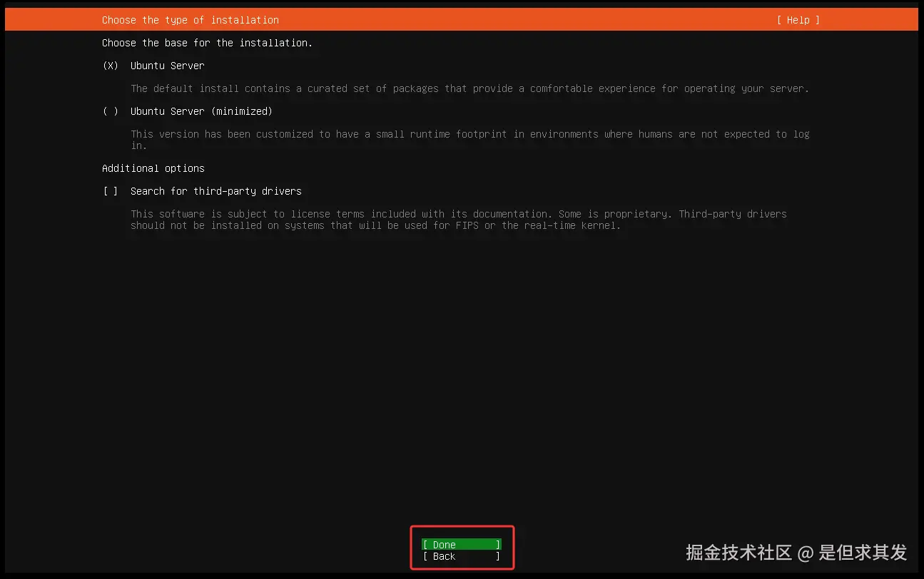This screenshot has height=579, width=924.
Task: Click the curated packages description line
Action: [469, 88]
